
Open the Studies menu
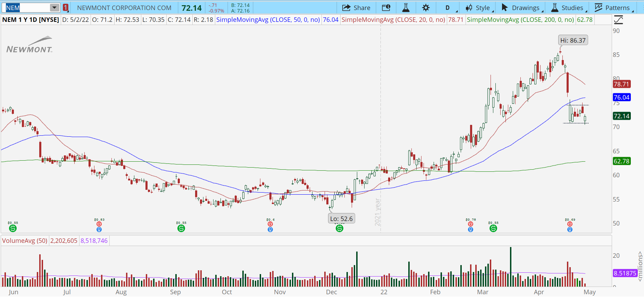point(568,8)
